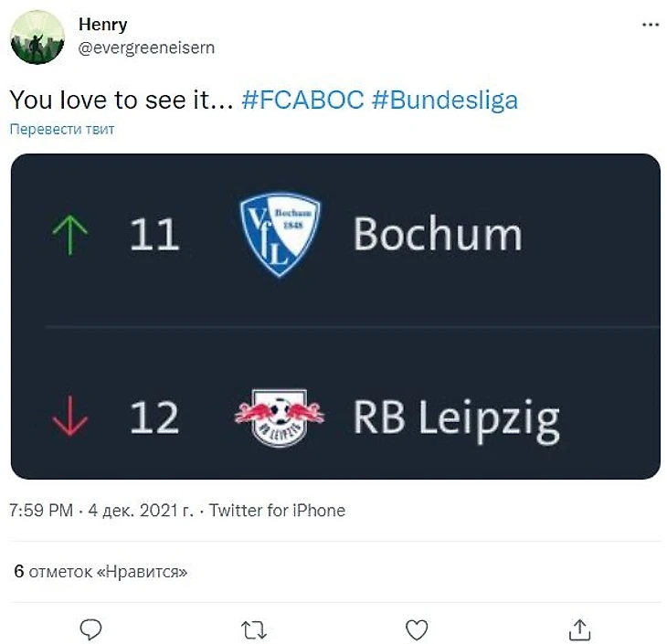Click the red down arrow beside 12
The width and height of the screenshot is (667, 644).
click(x=71, y=419)
